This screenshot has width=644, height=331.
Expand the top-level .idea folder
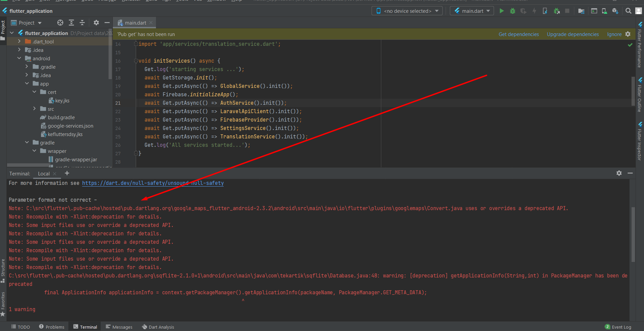(x=19, y=50)
